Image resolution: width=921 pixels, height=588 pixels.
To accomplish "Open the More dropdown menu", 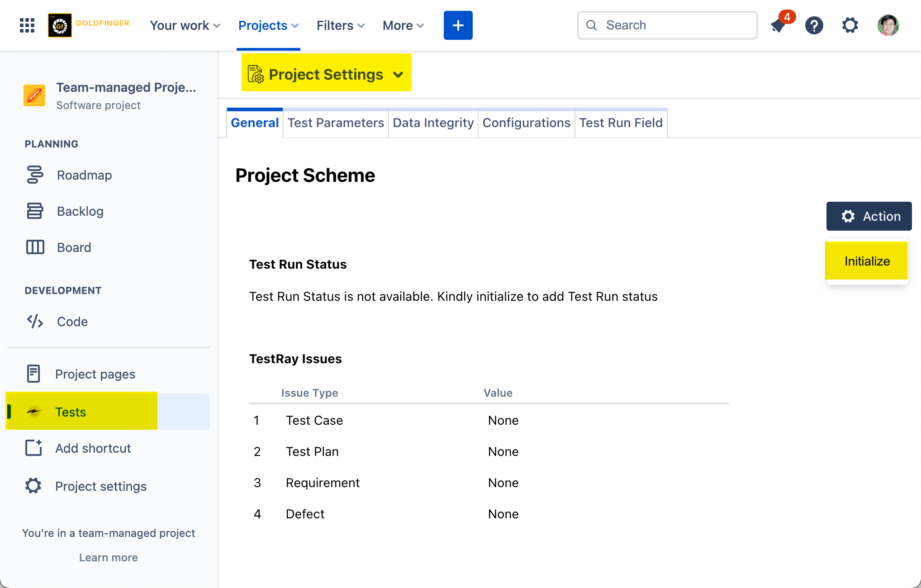I will coord(403,25).
